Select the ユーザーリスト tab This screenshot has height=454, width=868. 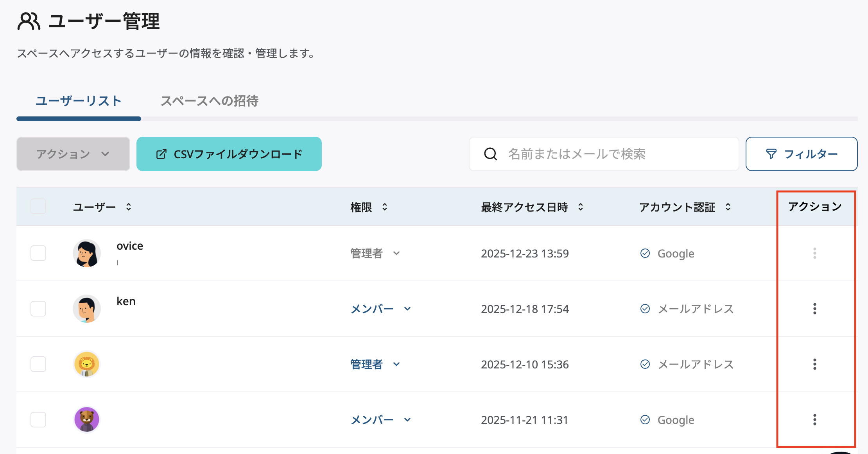coord(78,101)
